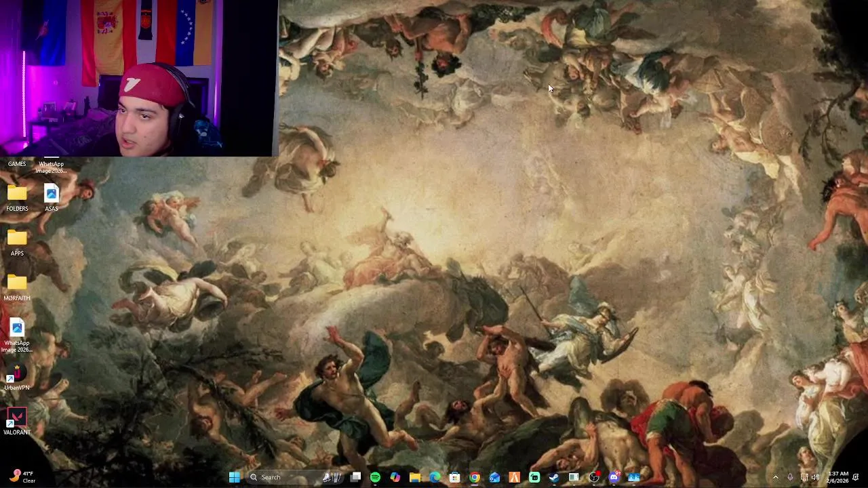The width and height of the screenshot is (868, 488).
Task: Launch Spotify from the taskbar
Action: point(375,477)
